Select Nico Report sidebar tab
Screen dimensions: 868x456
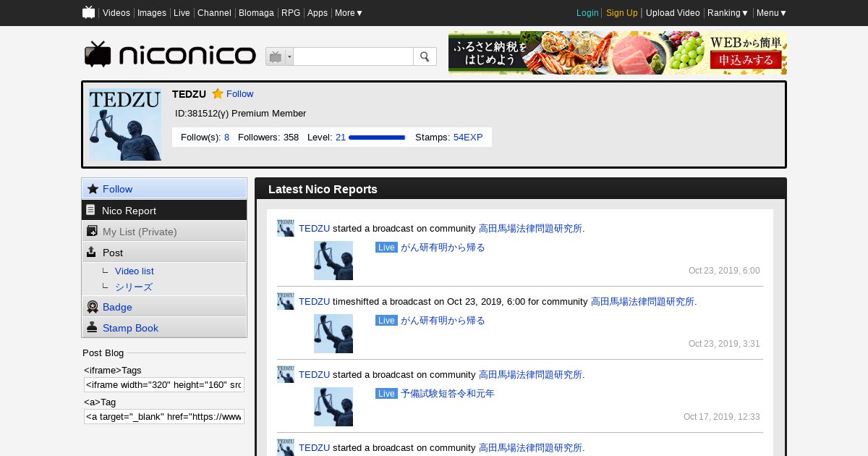pyautogui.click(x=164, y=210)
